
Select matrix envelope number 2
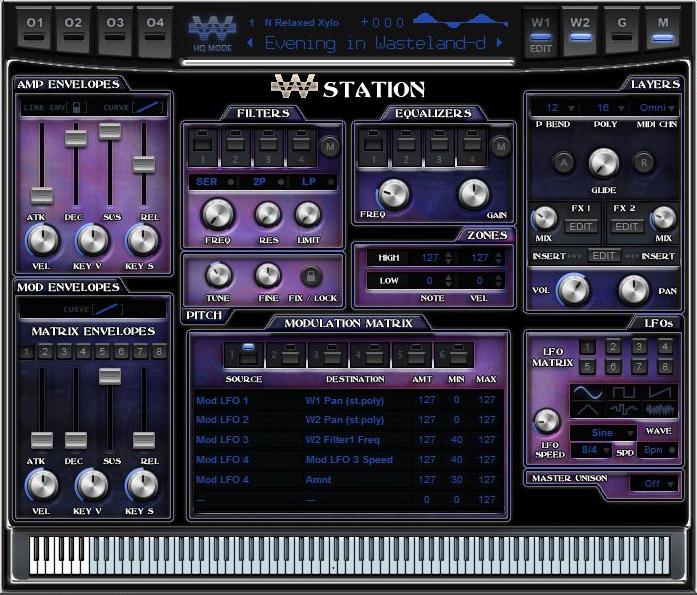pos(45,352)
